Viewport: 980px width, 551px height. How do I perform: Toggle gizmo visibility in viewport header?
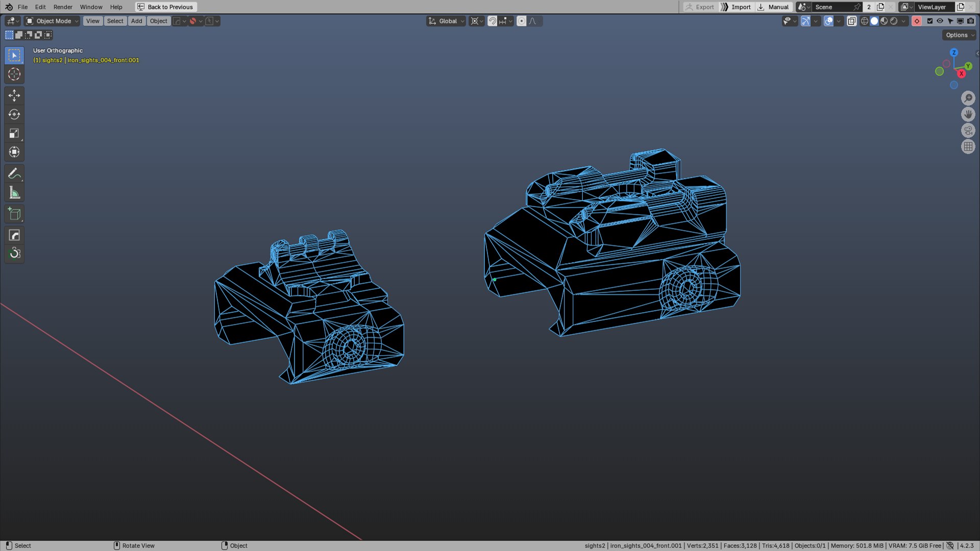[x=805, y=21]
